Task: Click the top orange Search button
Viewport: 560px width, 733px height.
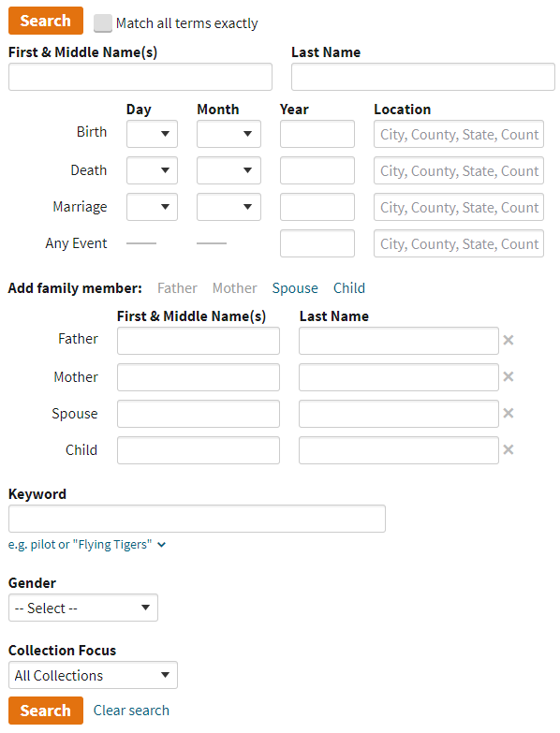Action: coord(46,21)
